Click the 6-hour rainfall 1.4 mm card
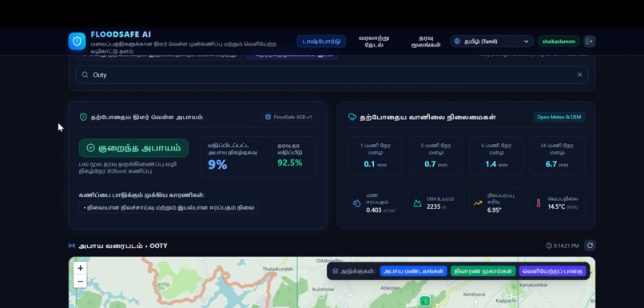The image size is (644, 308). tap(496, 156)
